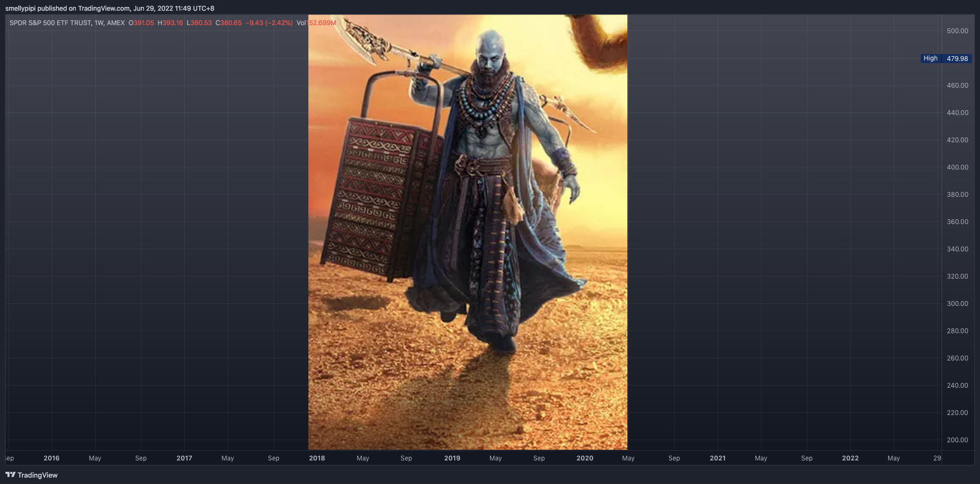Viewport: 980px width, 484px height.
Task: Click the 340.00 price axis label
Action: [x=958, y=249]
